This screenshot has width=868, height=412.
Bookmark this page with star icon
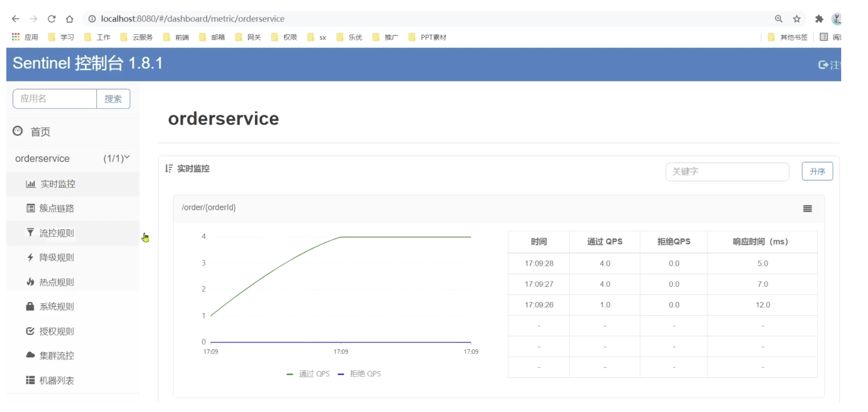(797, 19)
